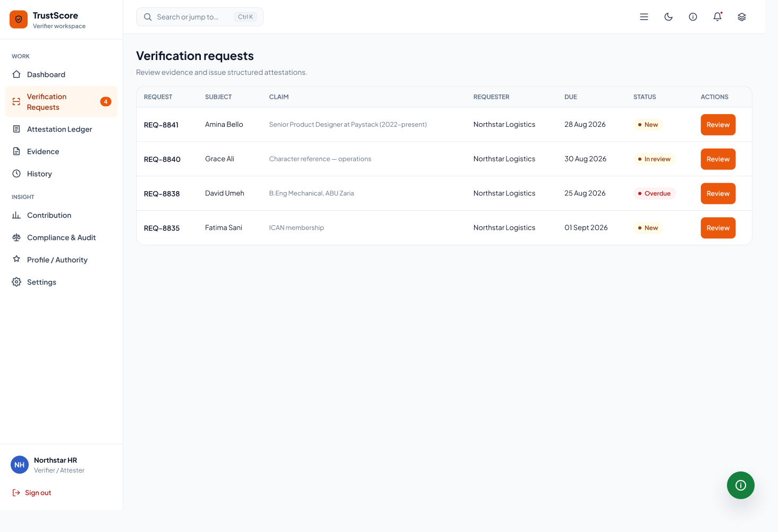Click the Profile / Authority star icon
The height and width of the screenshot is (532, 778).
tap(16, 260)
